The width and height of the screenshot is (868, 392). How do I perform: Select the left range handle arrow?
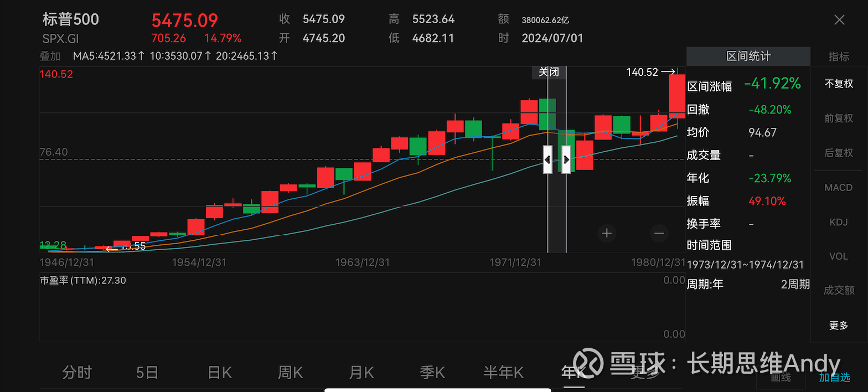click(x=547, y=159)
